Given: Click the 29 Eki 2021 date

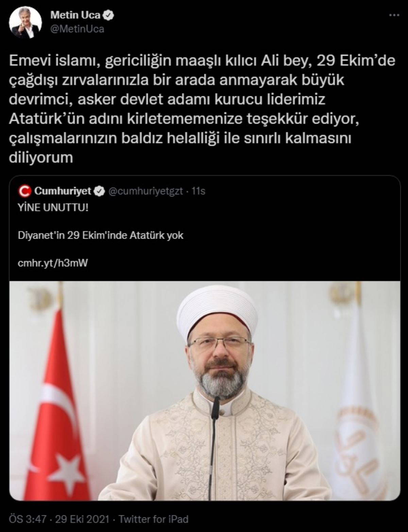Looking at the screenshot, I should tap(83, 519).
